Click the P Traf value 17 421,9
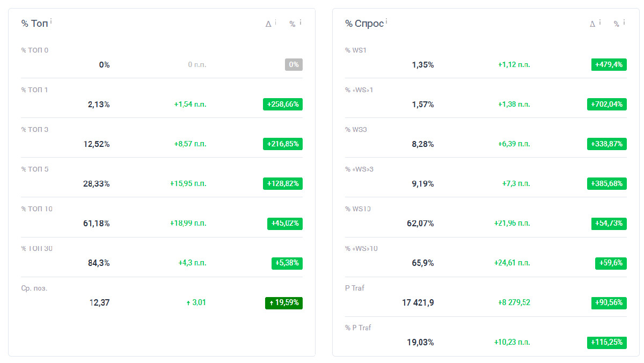The image size is (644, 363). (x=418, y=303)
